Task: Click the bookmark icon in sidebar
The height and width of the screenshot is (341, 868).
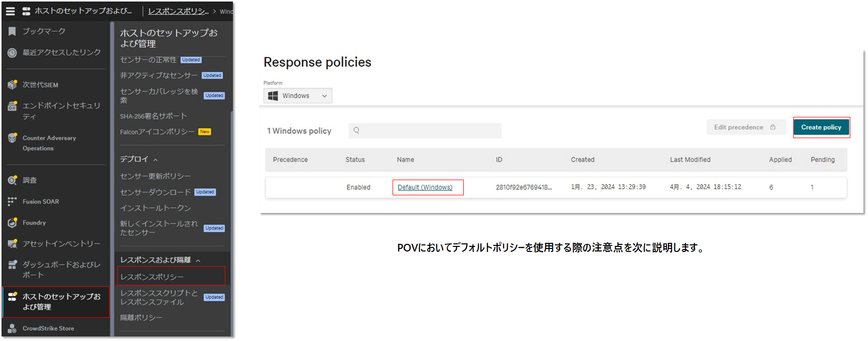Action: [12, 31]
